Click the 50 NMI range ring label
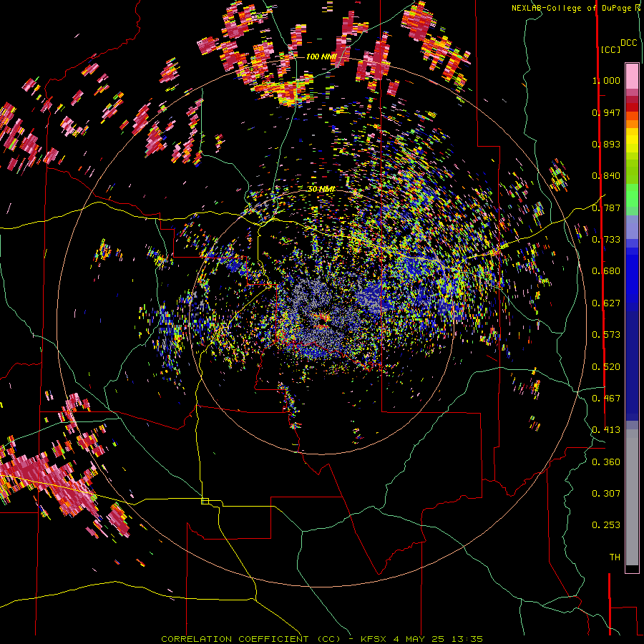The height and width of the screenshot is (644, 644). (x=321, y=189)
